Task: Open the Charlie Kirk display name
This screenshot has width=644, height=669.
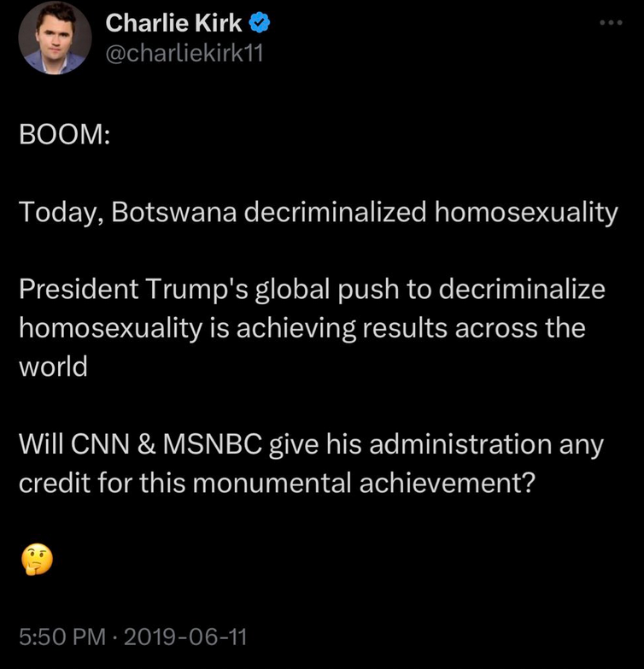Action: click(x=173, y=22)
